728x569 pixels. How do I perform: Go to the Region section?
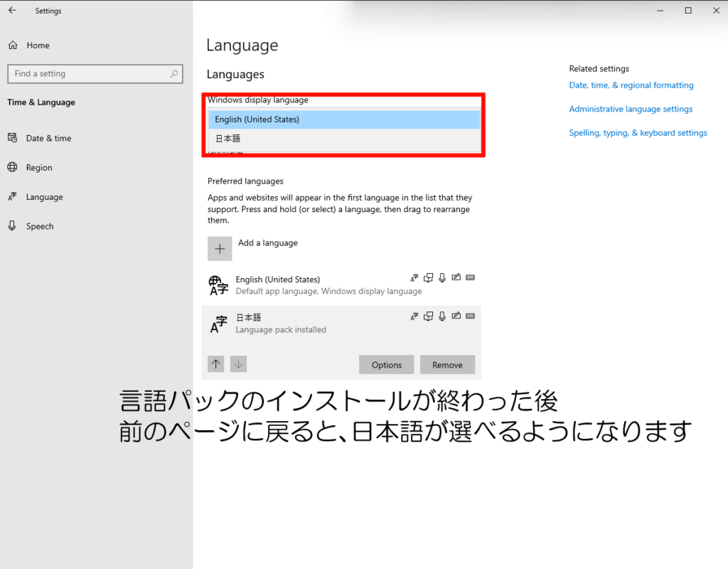[39, 168]
